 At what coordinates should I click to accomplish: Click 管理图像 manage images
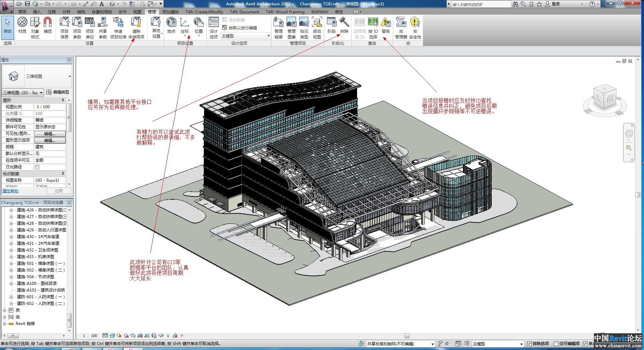pos(292,28)
